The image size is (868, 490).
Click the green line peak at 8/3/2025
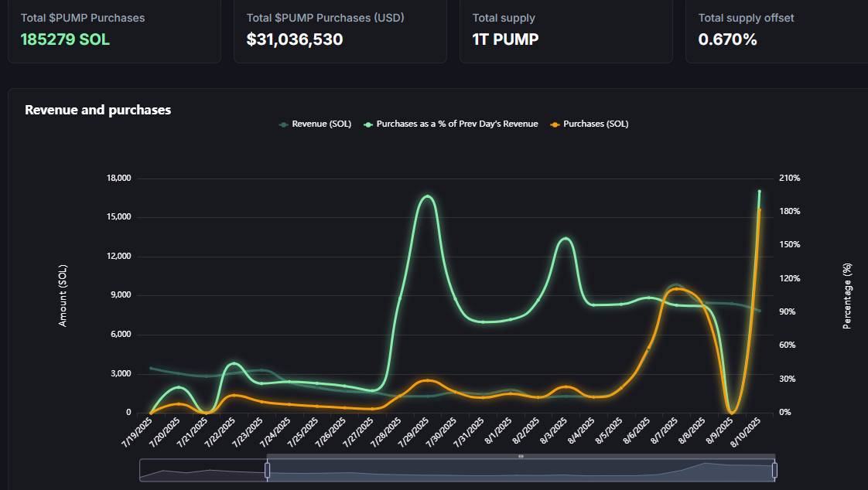point(566,238)
